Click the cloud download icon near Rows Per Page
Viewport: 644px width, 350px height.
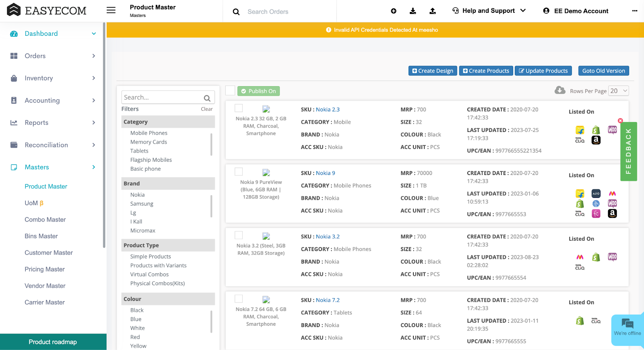click(x=560, y=90)
